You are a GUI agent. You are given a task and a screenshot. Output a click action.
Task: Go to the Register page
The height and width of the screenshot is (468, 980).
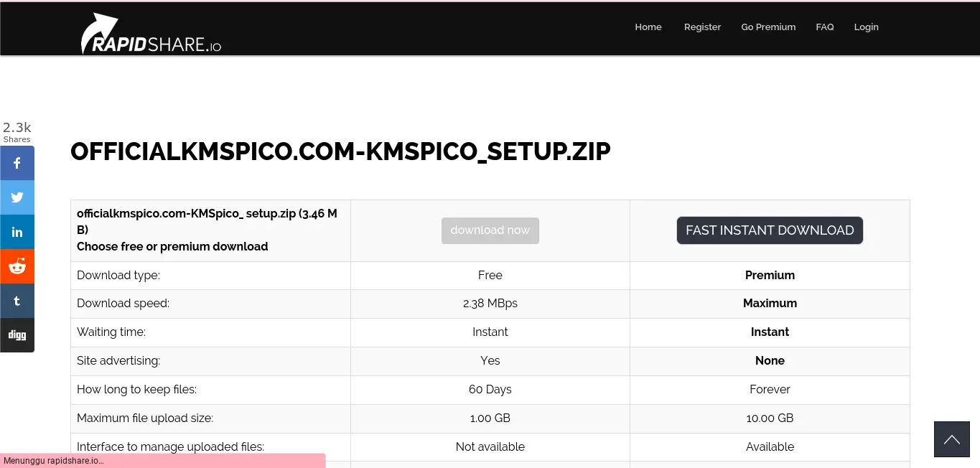[x=702, y=27]
